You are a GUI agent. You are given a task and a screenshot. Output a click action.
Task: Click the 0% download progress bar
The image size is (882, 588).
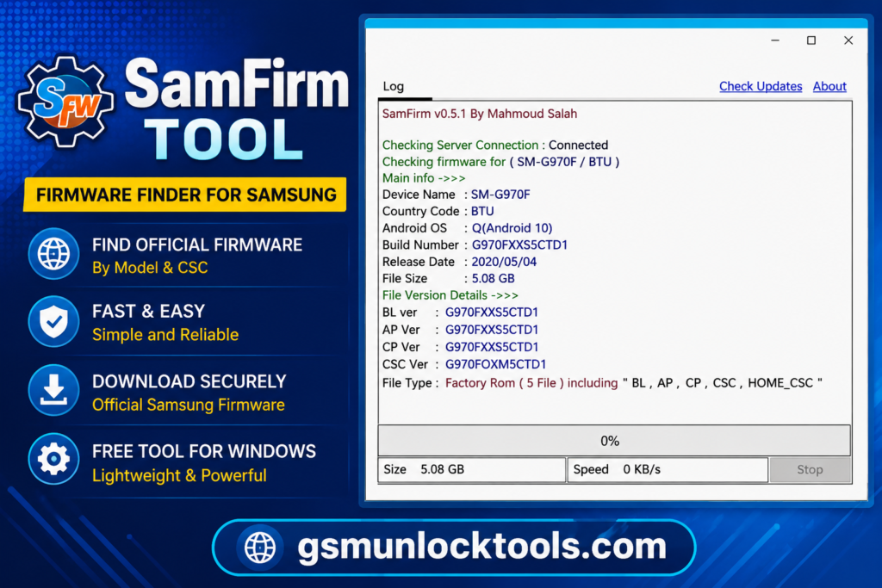pos(614,441)
